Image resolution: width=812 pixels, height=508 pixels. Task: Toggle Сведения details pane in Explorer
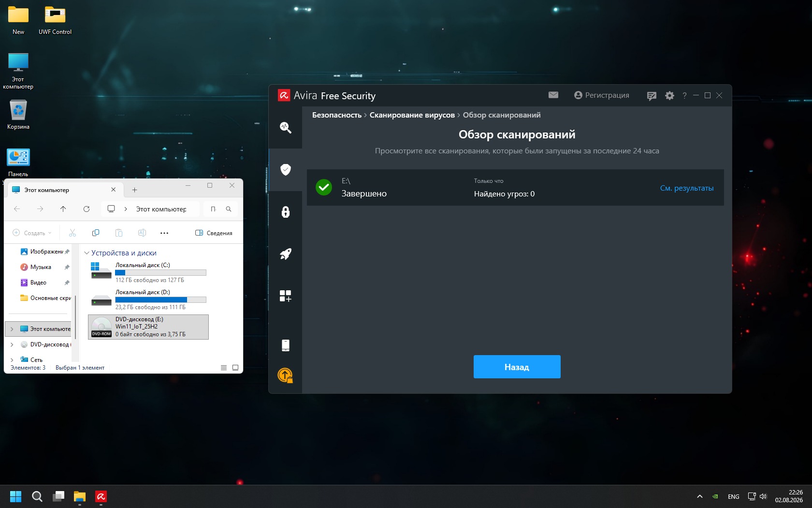coord(214,233)
